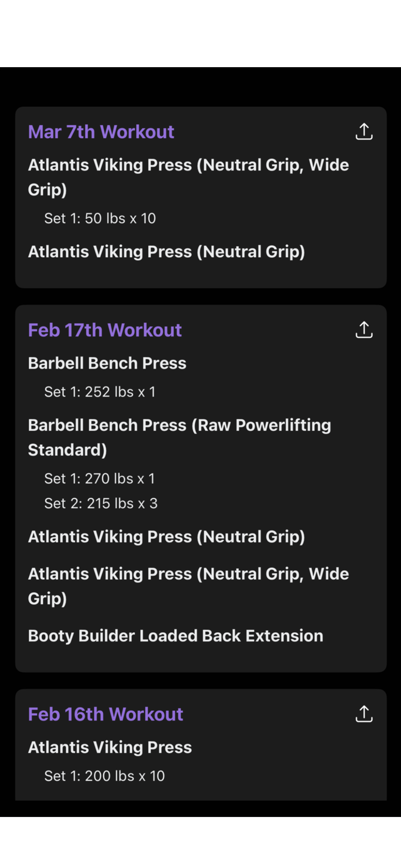The image size is (401, 868).
Task: Select Viking Press Neutral Grip in Mar 7th
Action: coord(167,252)
